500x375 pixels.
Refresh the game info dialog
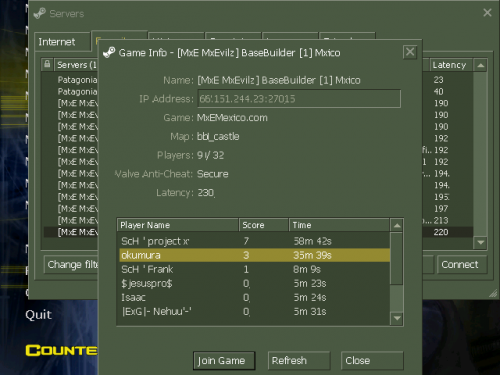[299, 360]
